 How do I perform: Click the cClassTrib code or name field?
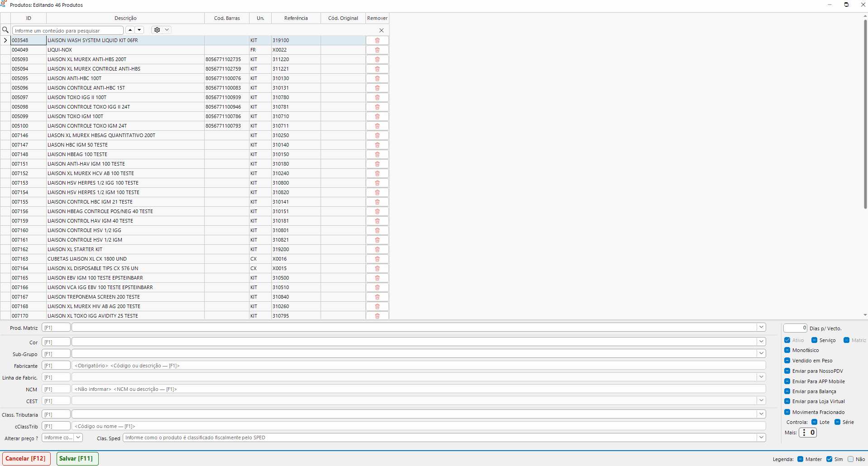(418, 426)
